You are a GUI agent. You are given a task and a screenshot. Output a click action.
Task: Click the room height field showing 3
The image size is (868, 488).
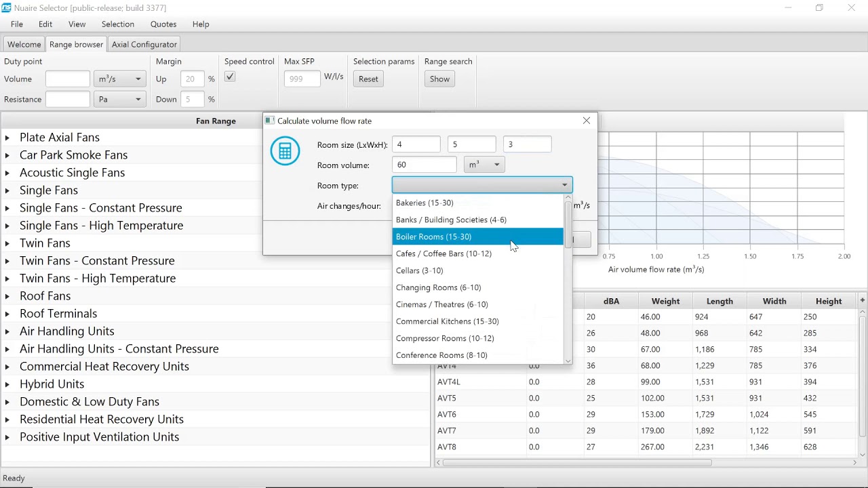[528, 144]
